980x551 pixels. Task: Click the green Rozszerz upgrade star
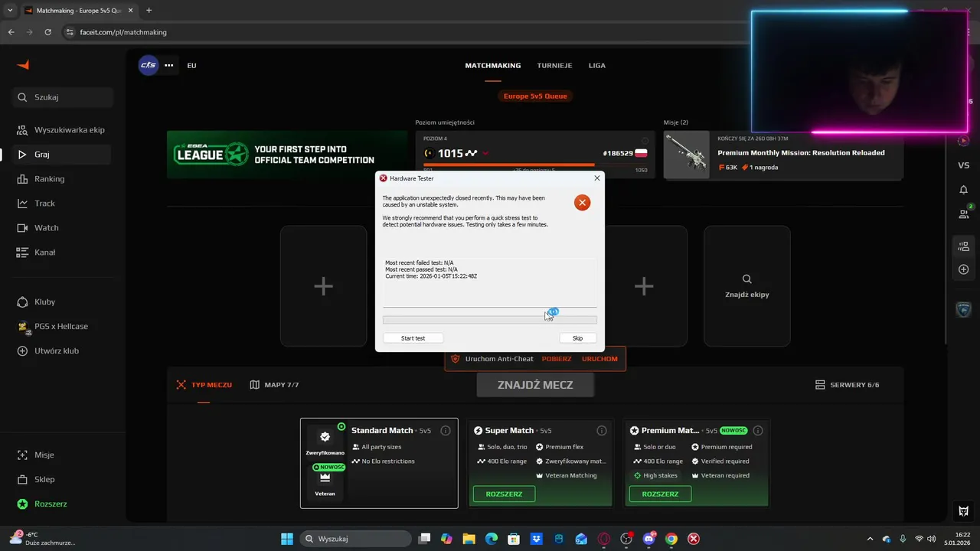click(x=22, y=504)
